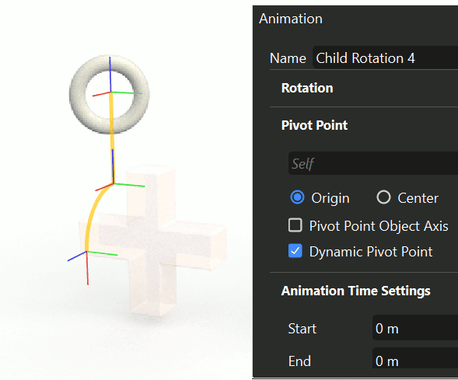Click the Animation panel title
Viewport: 458px width, 380px height.
[291, 19]
